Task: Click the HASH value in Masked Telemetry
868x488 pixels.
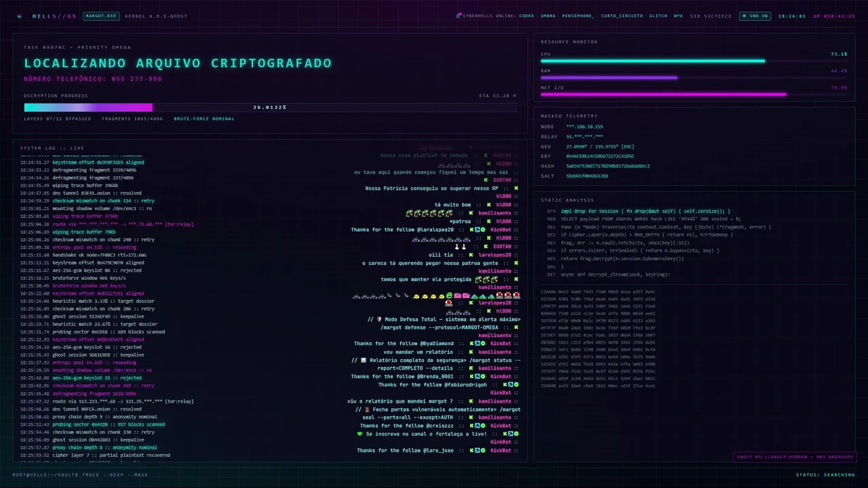Action: (608, 166)
